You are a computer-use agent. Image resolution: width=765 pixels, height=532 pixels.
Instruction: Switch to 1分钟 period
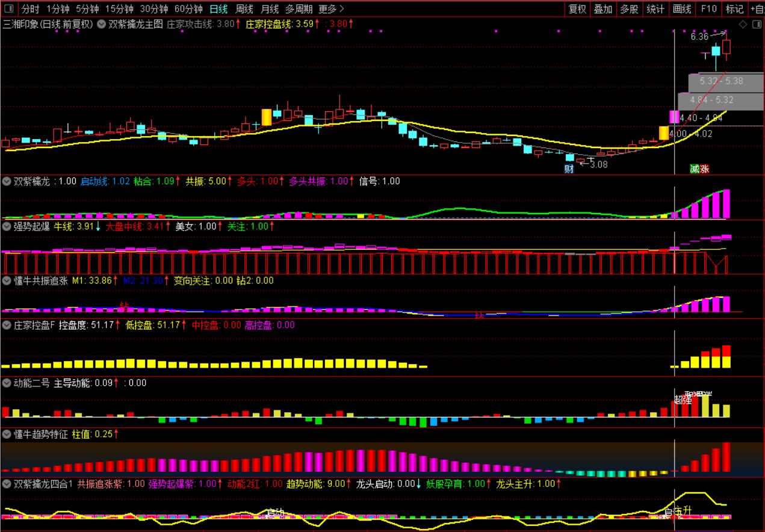pyautogui.click(x=57, y=9)
